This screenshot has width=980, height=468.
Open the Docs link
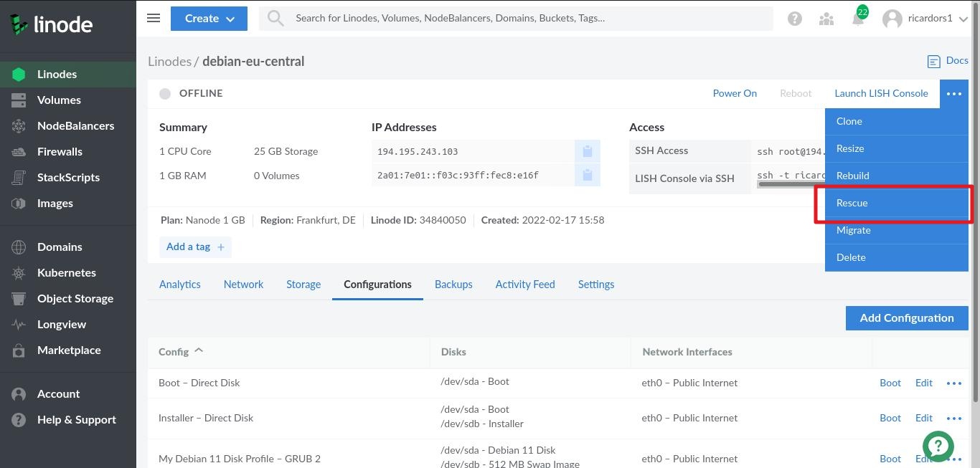[957, 61]
